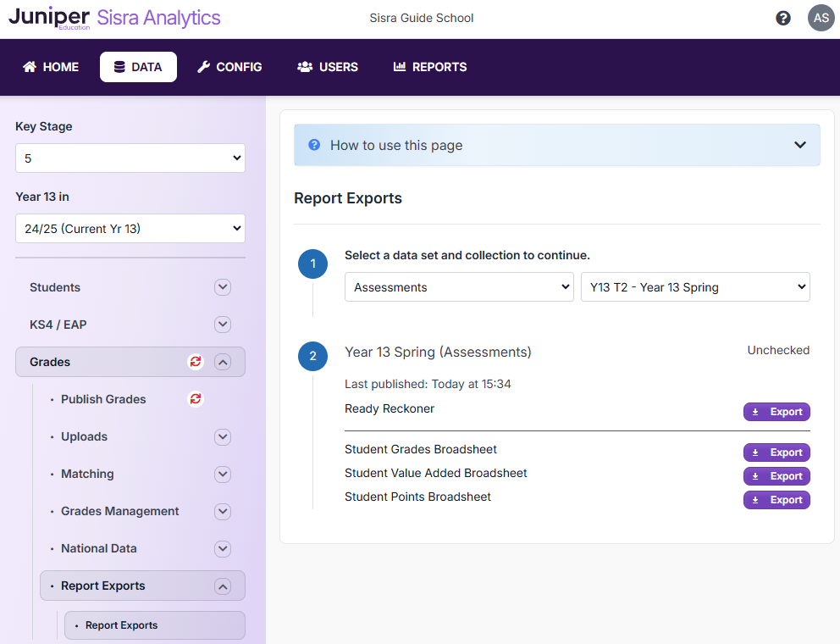Expand the Students sidebar section
This screenshot has height=644, width=840.
tap(223, 287)
